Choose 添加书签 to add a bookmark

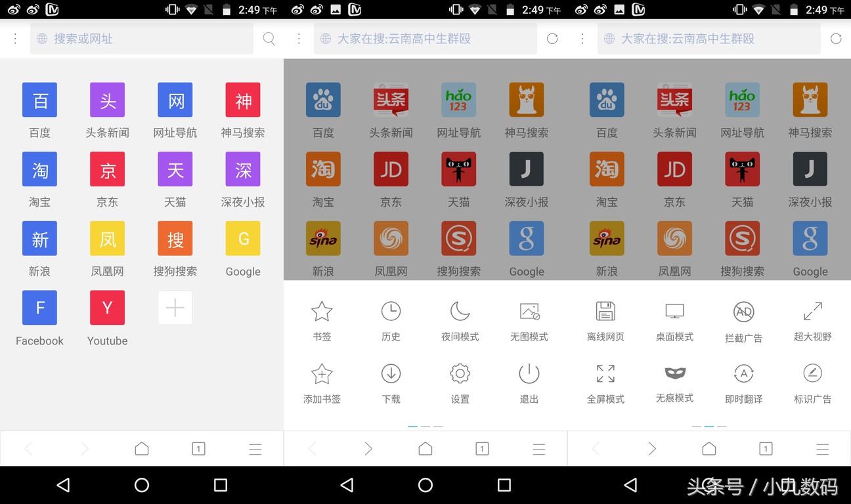[x=322, y=383]
